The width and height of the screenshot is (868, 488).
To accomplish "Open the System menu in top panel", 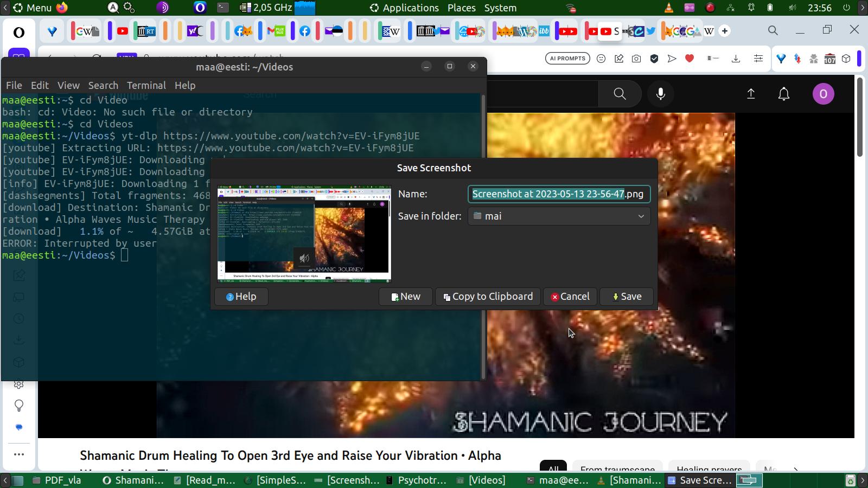I will [x=500, y=8].
